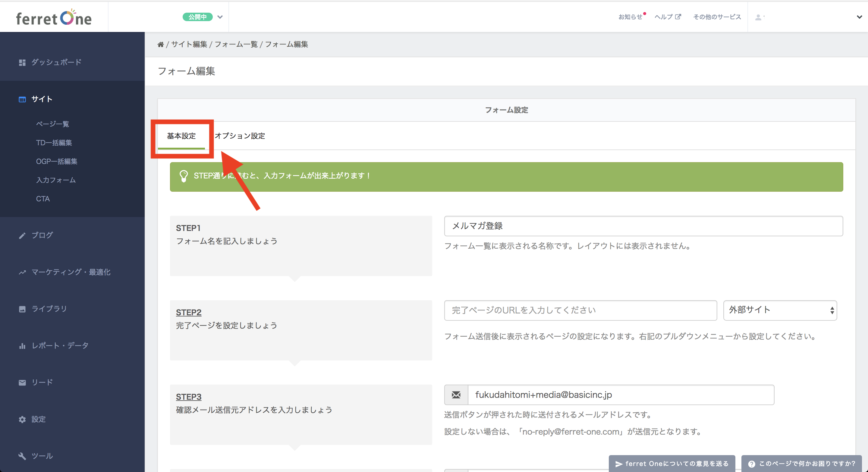Image resolution: width=868 pixels, height=472 pixels.
Task: Open マーケティング・最適化 menu
Action: (x=71, y=272)
